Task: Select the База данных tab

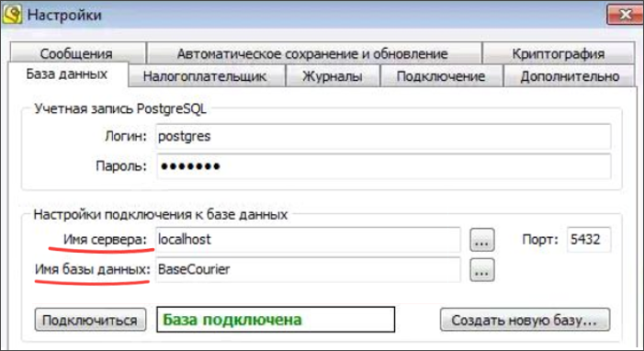Action: (x=68, y=74)
